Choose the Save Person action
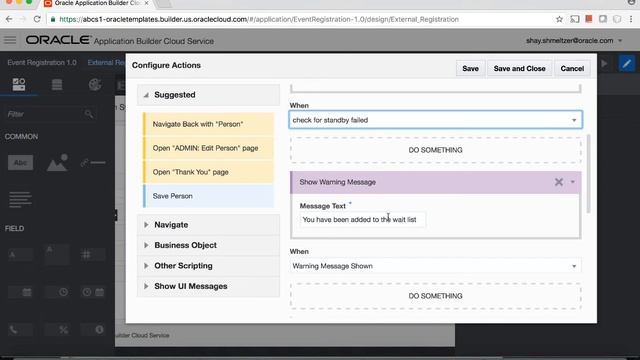 [208, 196]
